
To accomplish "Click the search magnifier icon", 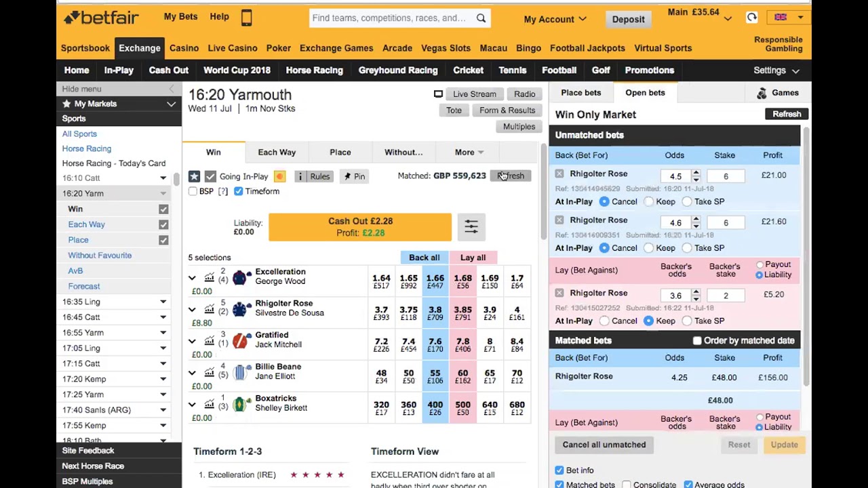I will click(481, 18).
